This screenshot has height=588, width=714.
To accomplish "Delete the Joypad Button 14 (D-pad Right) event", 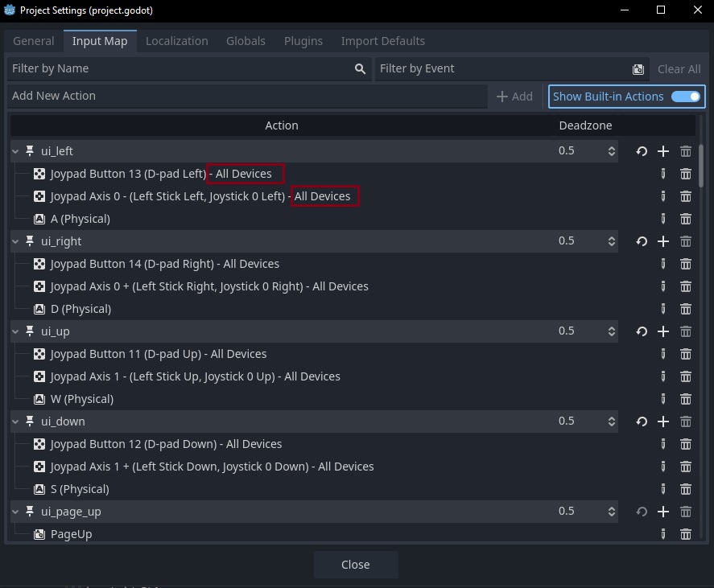I will pyautogui.click(x=686, y=264).
